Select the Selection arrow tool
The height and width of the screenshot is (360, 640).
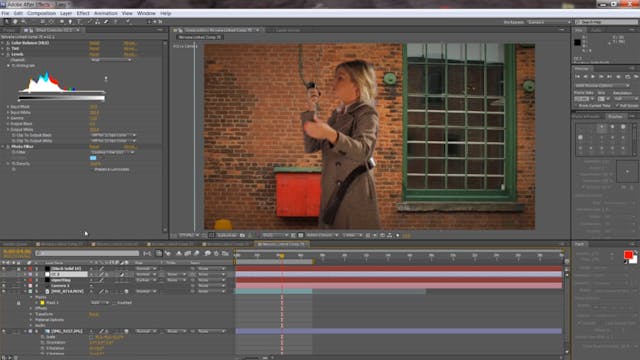7,22
